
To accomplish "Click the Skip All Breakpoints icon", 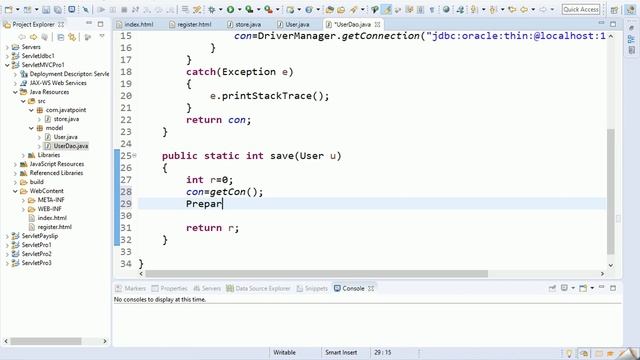I will (x=85, y=9).
